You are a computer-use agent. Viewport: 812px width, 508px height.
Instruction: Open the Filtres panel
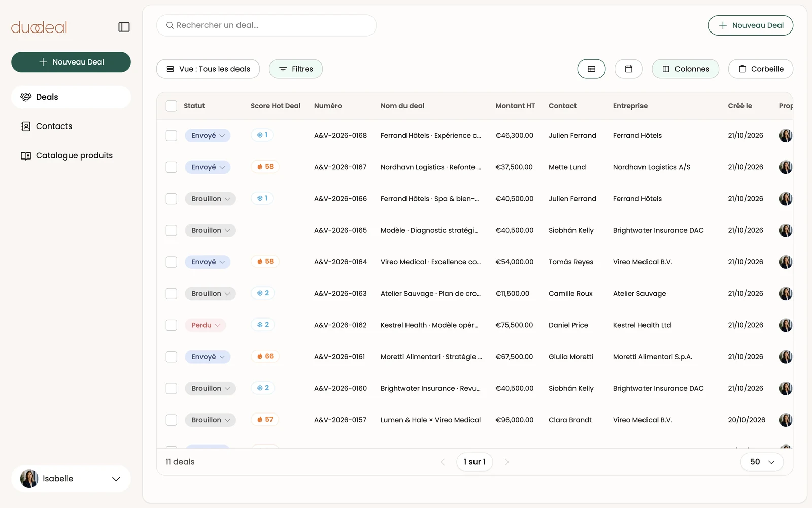(296, 69)
